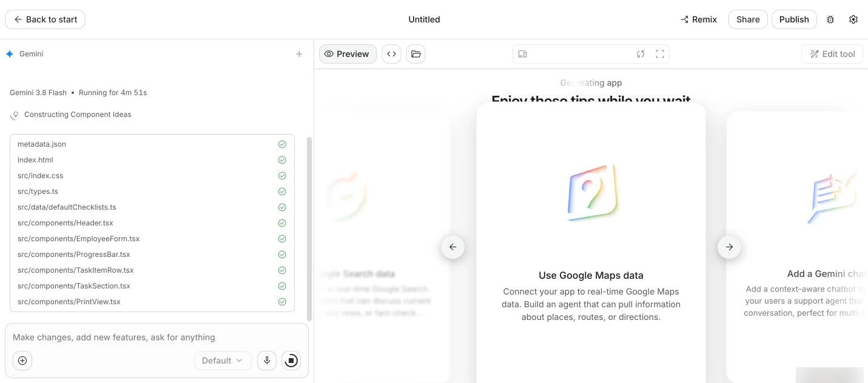The height and width of the screenshot is (383, 868).
Task: Click the Google Maps tip illustration
Action: [x=591, y=192]
